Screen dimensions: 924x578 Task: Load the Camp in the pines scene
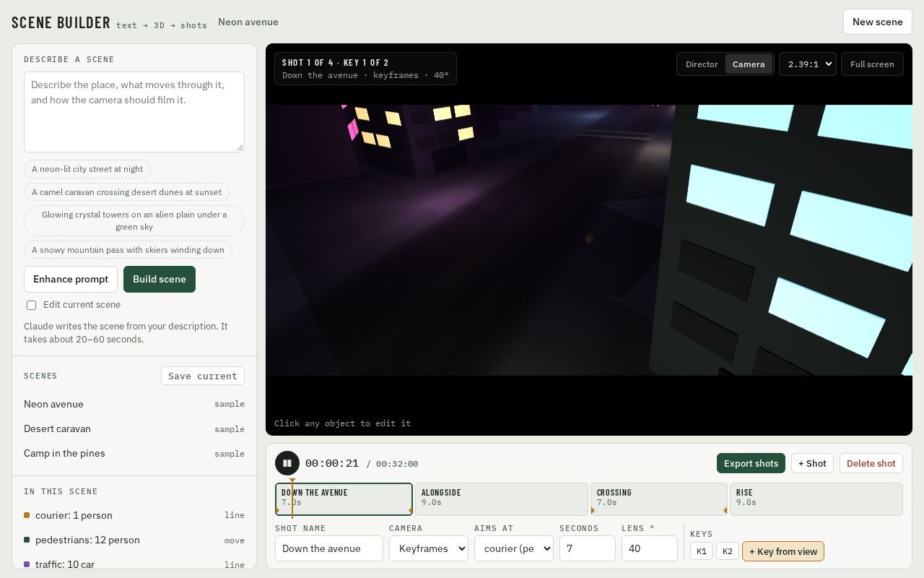point(134,453)
